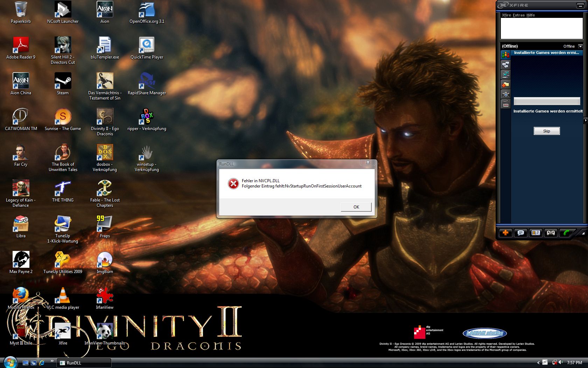
Task: Select the Adobe Reader 9 icon
Action: 21,48
